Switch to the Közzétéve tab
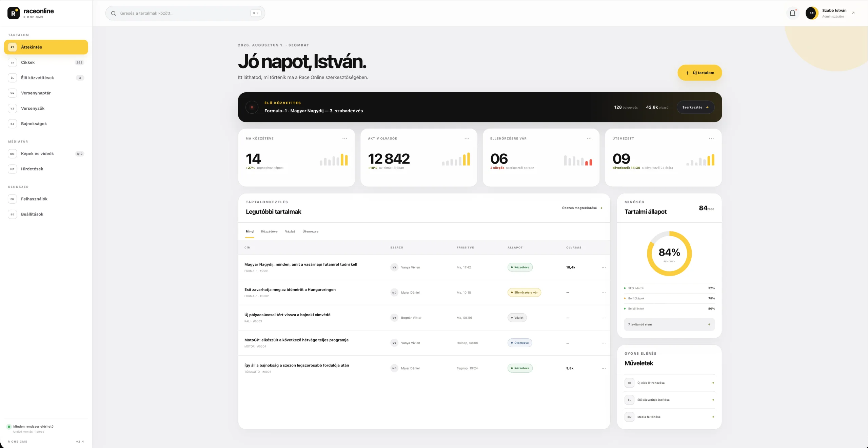The height and width of the screenshot is (448, 868). 269,231
